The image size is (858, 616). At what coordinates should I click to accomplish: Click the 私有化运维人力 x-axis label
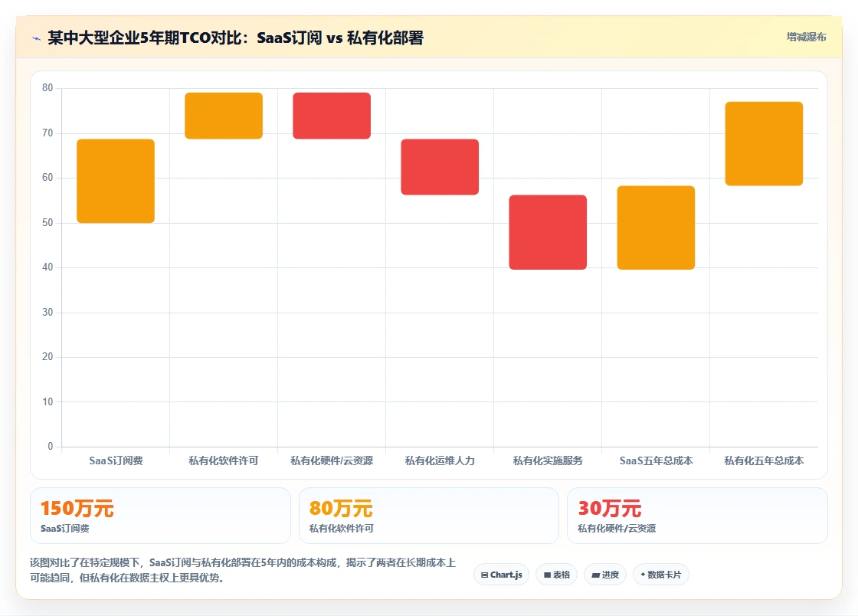(x=440, y=460)
